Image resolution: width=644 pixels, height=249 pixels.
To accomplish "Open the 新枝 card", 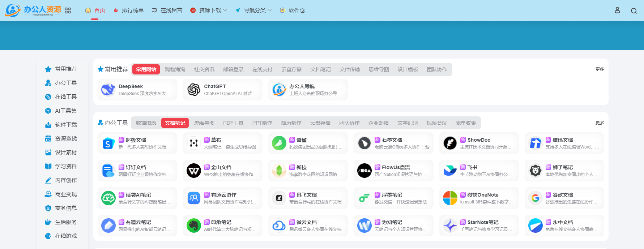I will click(x=308, y=171).
